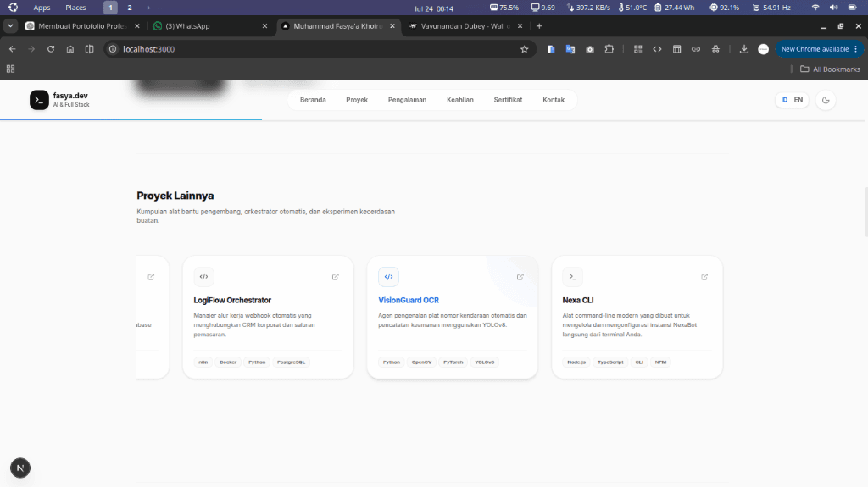Click the Docker tag
This screenshot has width=868, height=487.
pos(228,362)
